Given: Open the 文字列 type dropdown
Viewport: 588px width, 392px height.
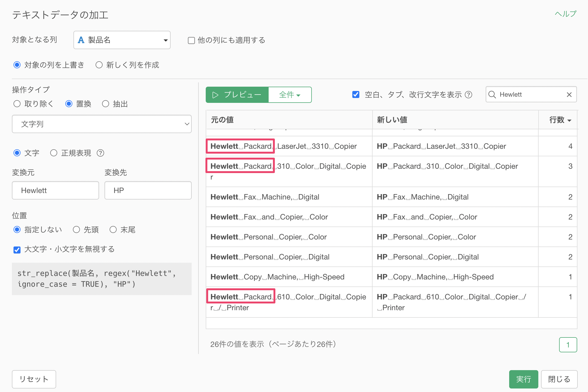Looking at the screenshot, I should [102, 124].
